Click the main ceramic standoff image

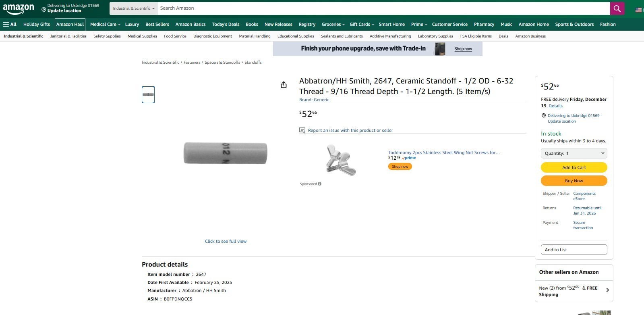point(226,153)
